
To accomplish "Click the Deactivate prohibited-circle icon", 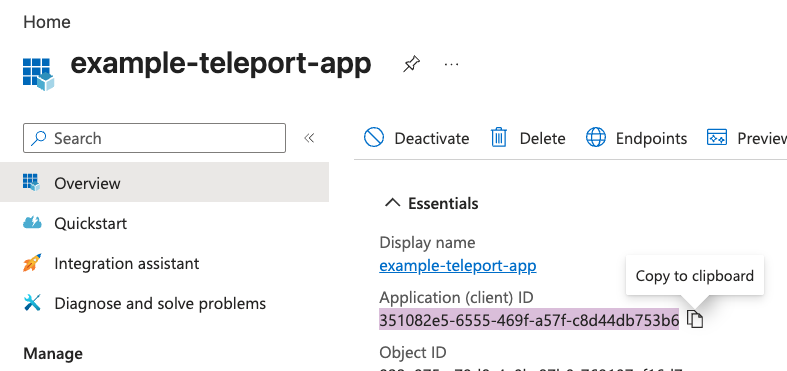I will coord(374,137).
